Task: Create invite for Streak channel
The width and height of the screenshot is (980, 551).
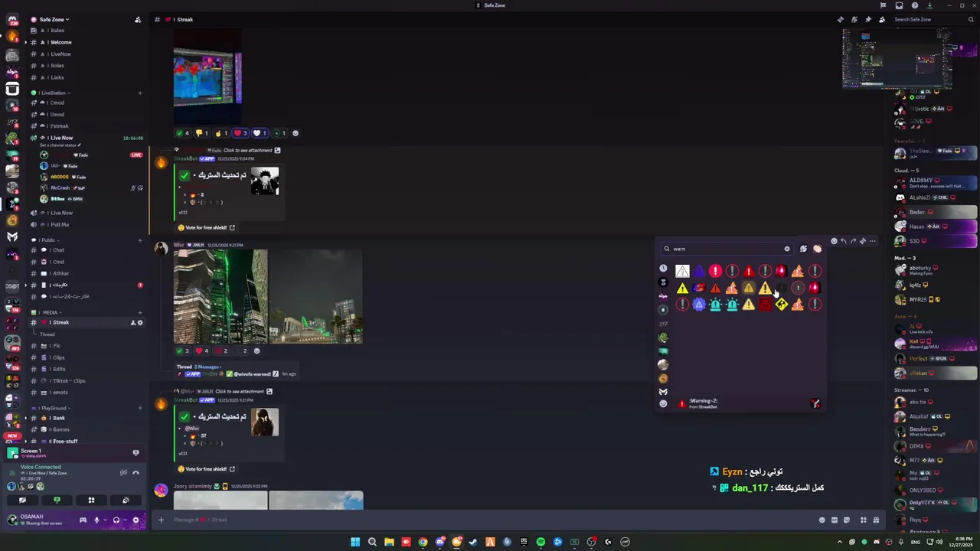Action: [x=132, y=322]
